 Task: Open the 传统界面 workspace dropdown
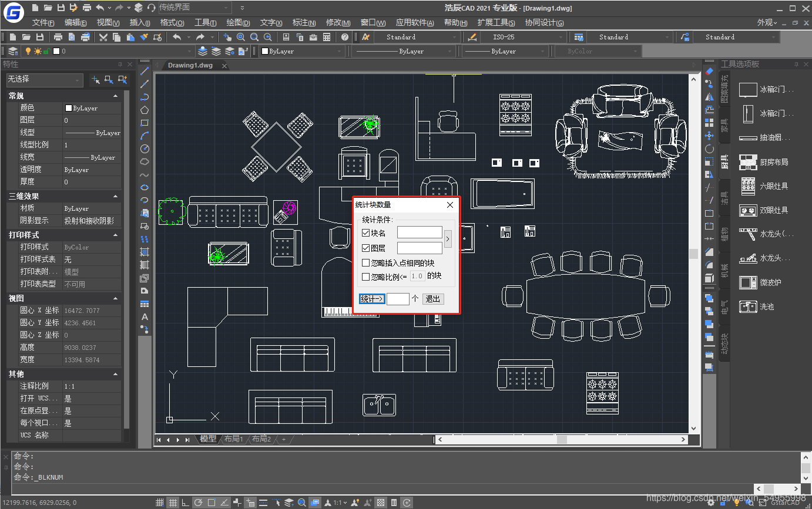(x=195, y=8)
